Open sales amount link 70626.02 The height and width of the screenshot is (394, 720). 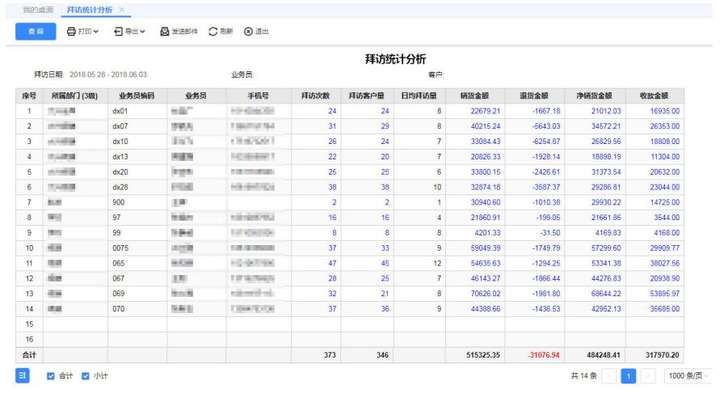[x=485, y=293]
